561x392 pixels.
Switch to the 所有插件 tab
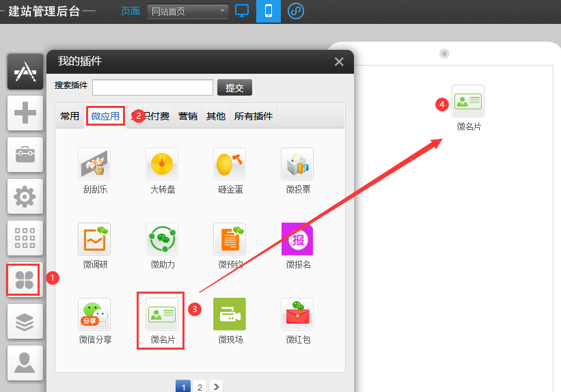pos(254,116)
